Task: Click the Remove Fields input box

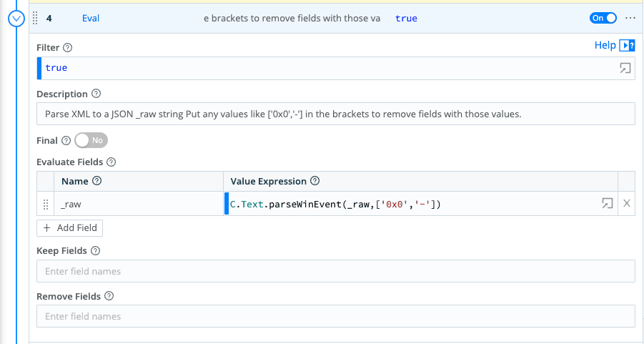Action: point(336,316)
